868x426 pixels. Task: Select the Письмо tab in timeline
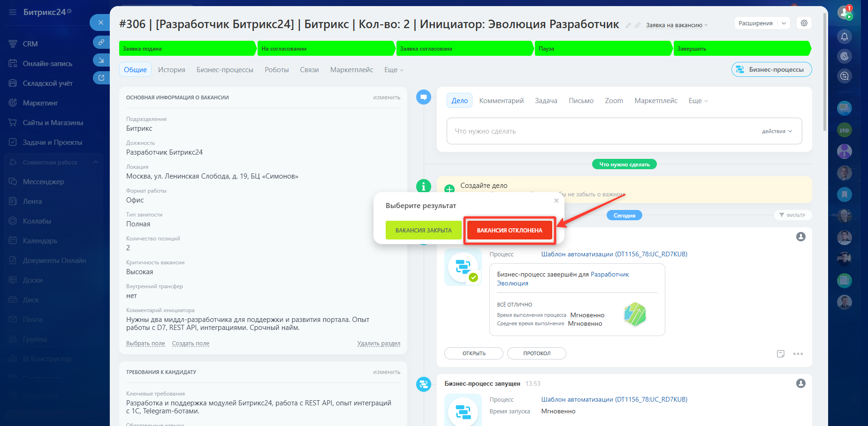point(581,101)
